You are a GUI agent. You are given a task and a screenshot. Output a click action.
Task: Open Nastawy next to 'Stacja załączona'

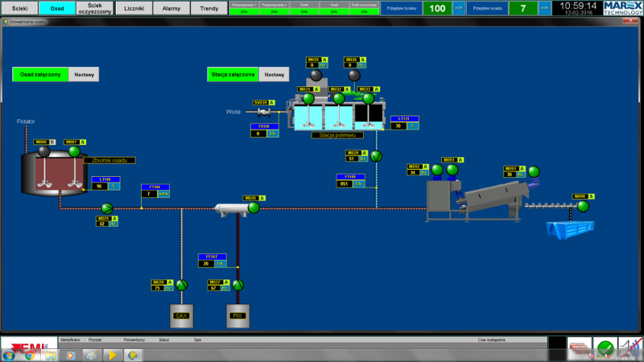(x=275, y=74)
